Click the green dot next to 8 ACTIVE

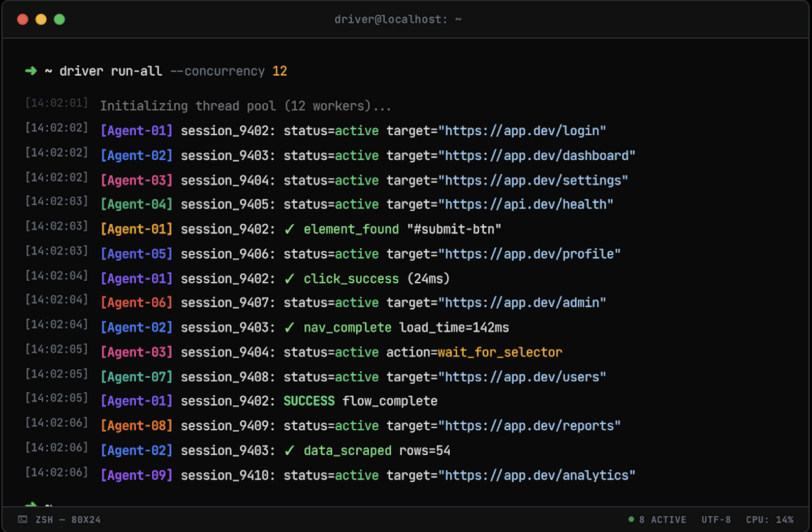pyautogui.click(x=631, y=519)
